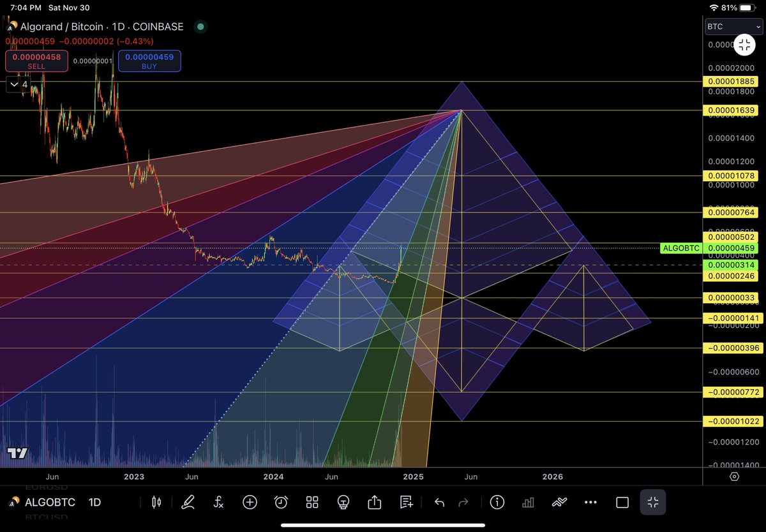The height and width of the screenshot is (532, 766).
Task: Click the green market status dot
Action: (200, 27)
